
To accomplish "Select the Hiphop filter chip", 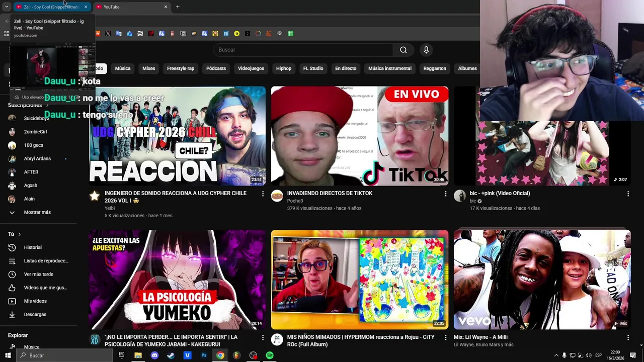I will [x=284, y=68].
